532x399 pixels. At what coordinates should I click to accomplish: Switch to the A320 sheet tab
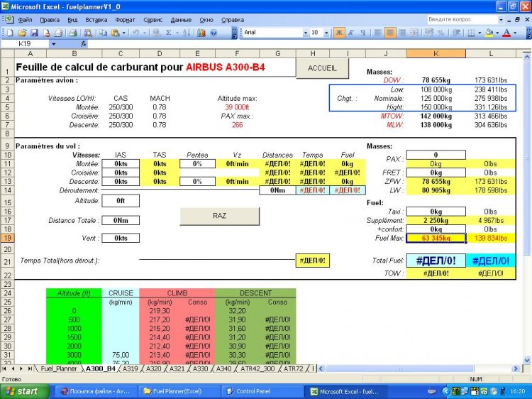(x=153, y=368)
